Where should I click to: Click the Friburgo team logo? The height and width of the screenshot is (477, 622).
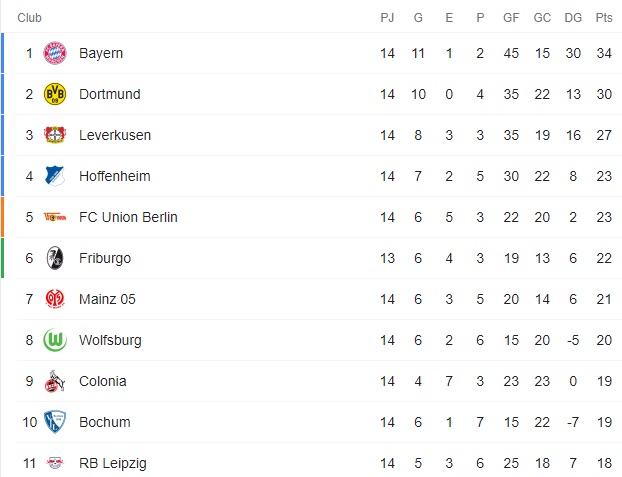pos(55,258)
